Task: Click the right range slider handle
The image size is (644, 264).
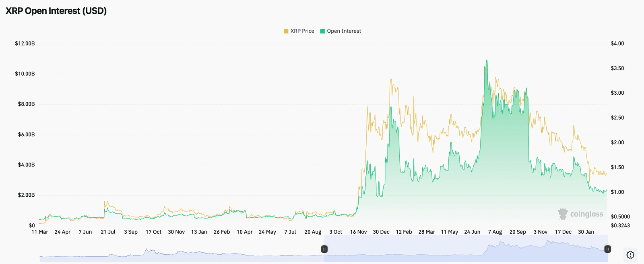Action: click(x=607, y=249)
